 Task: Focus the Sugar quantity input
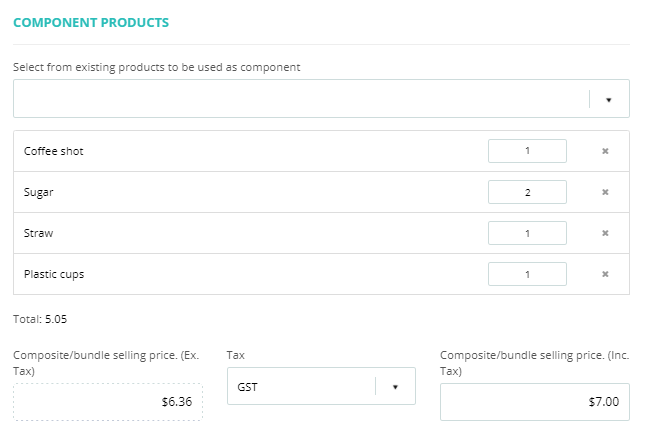[527, 192]
